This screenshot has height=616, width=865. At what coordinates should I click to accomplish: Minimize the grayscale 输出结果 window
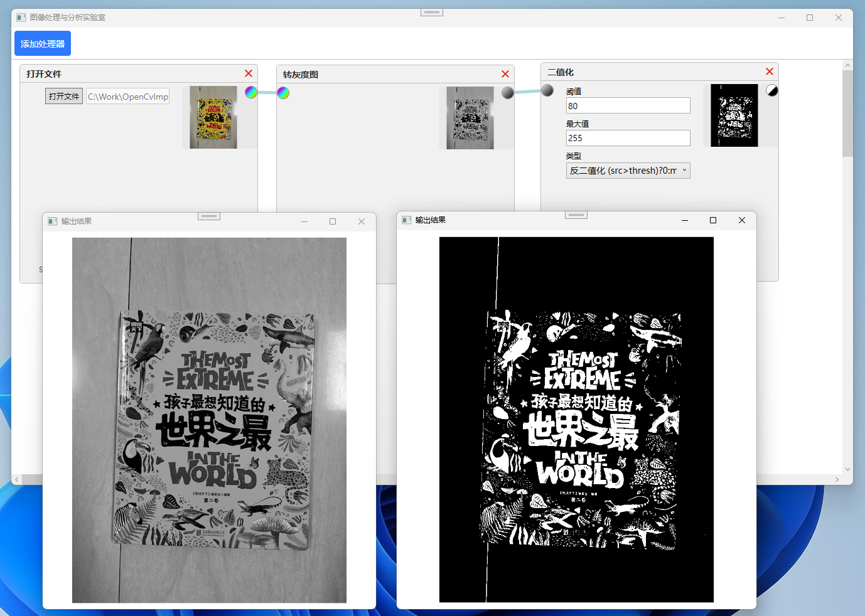pyautogui.click(x=304, y=221)
